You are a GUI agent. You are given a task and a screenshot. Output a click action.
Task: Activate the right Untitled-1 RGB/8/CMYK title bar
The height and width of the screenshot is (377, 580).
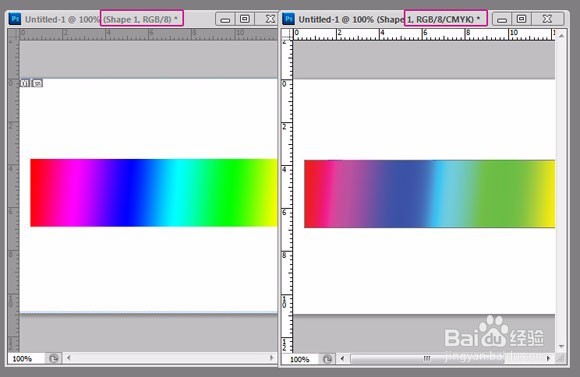point(389,19)
